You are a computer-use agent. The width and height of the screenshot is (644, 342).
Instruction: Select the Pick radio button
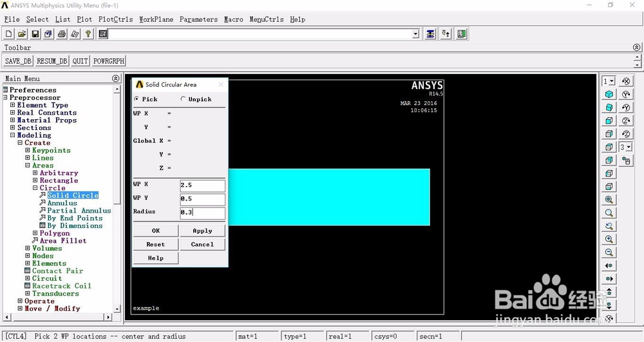[137, 99]
